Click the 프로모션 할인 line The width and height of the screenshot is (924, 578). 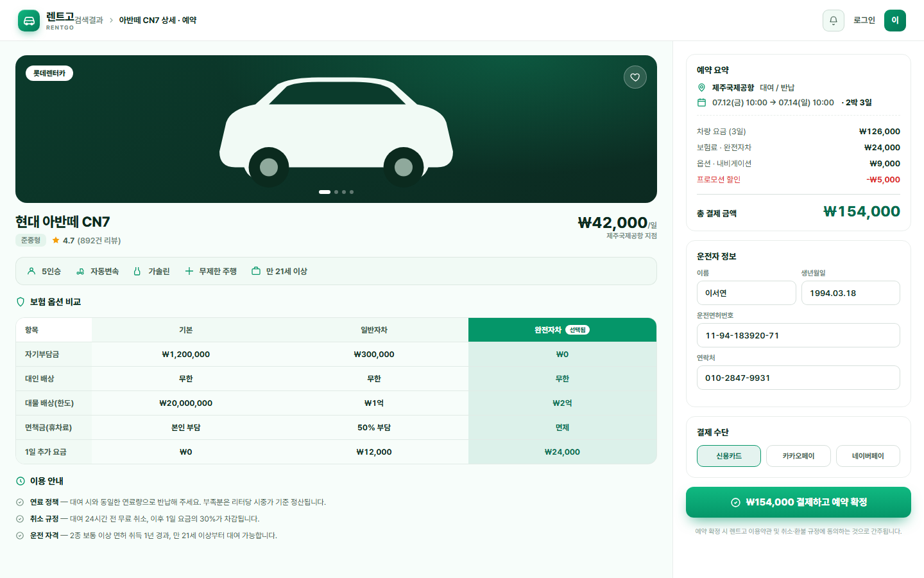(798, 180)
